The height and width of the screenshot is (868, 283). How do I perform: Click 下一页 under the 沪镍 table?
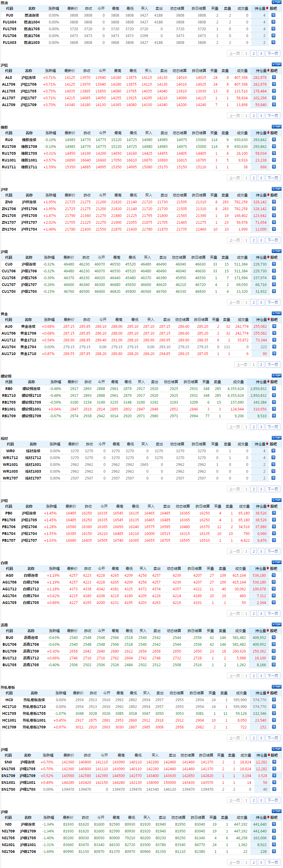pyautogui.click(x=273, y=863)
